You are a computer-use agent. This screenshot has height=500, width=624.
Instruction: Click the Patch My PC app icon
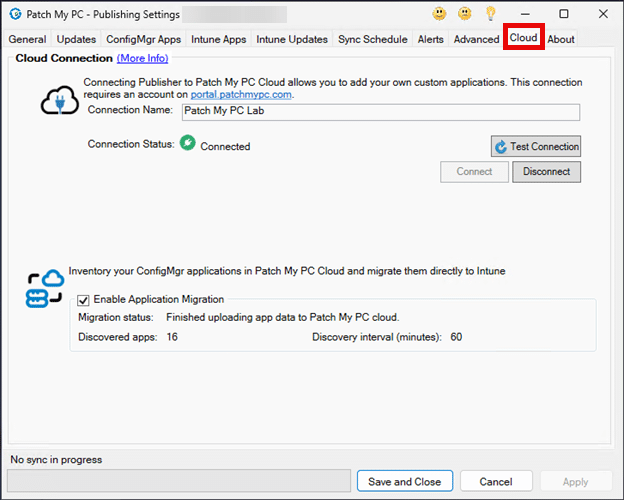15,14
